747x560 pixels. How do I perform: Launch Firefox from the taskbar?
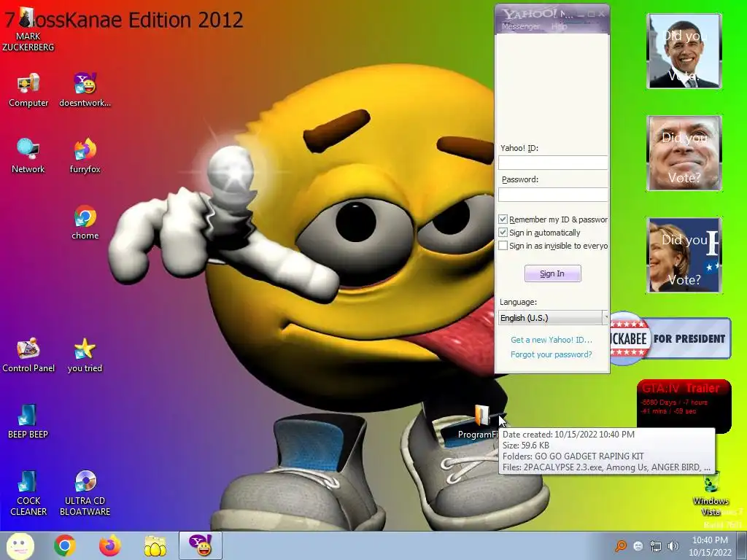(x=110, y=545)
